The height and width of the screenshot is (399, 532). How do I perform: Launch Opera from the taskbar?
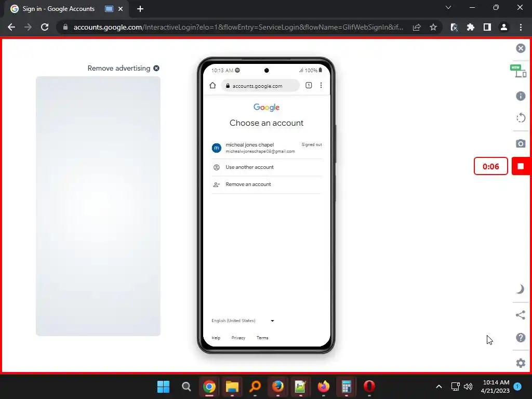[x=369, y=387]
